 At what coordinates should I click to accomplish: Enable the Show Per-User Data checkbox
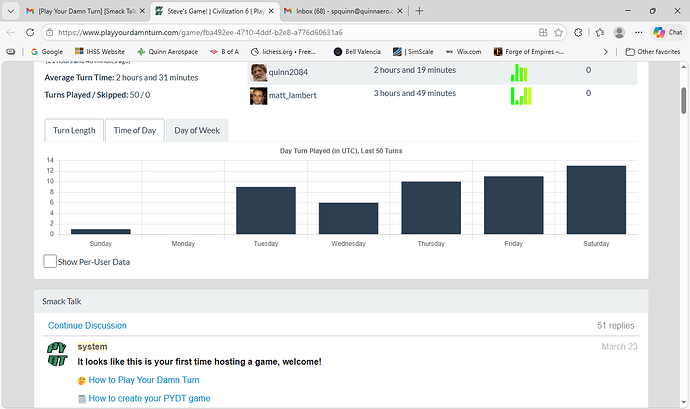pyautogui.click(x=50, y=261)
